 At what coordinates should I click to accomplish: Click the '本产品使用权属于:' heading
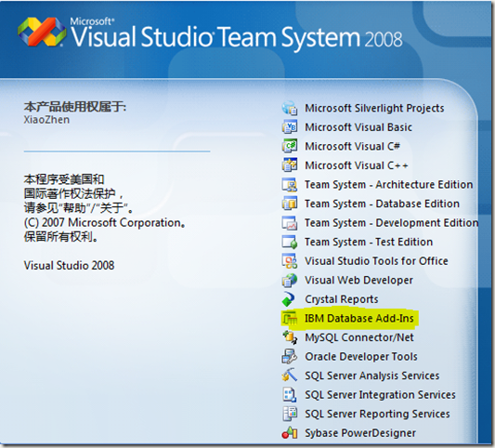[x=75, y=107]
